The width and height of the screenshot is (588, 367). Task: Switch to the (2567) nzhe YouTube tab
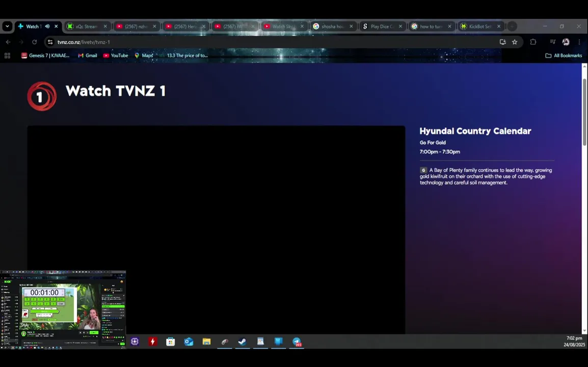[x=135, y=27]
